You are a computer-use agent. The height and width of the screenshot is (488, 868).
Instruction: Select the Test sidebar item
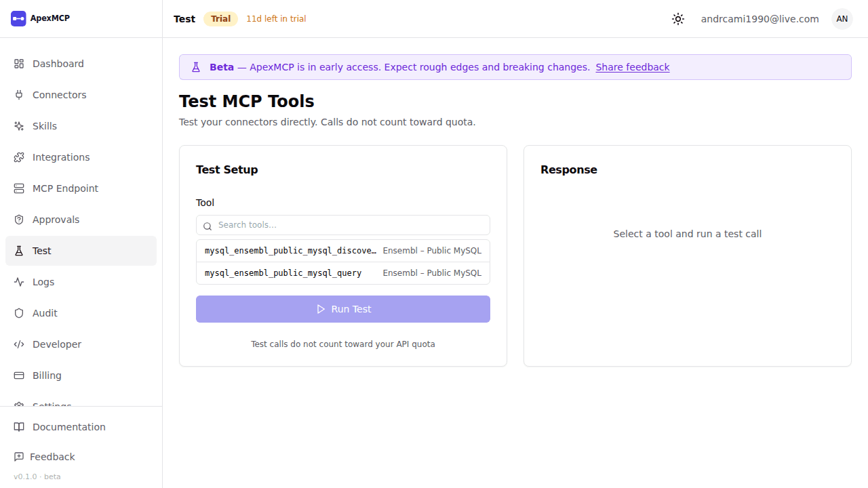pyautogui.click(x=81, y=251)
